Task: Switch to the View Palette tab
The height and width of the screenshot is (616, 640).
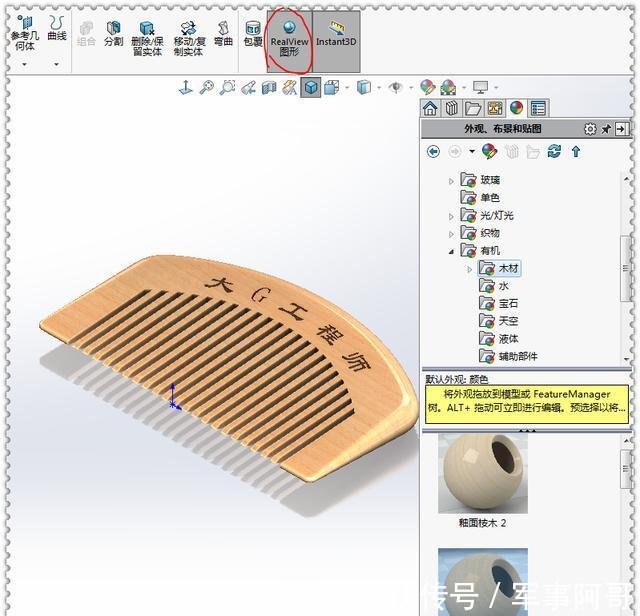Action: (x=495, y=108)
